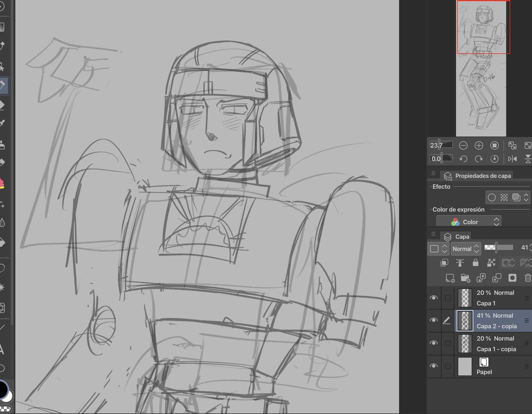Click the rotation 0.0 slider
The image size is (532, 414).
click(x=441, y=158)
